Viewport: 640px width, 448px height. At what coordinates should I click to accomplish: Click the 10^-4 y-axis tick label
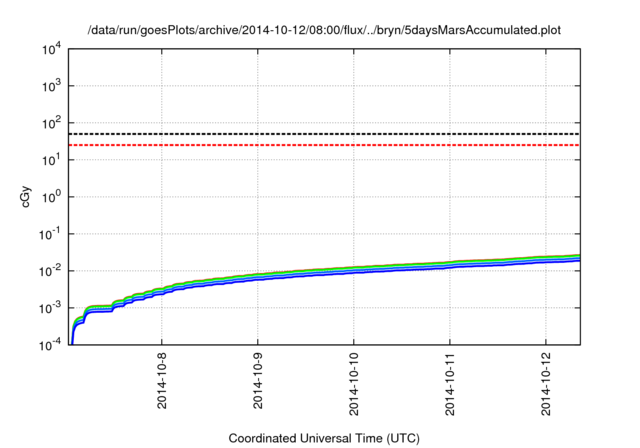[x=50, y=345]
